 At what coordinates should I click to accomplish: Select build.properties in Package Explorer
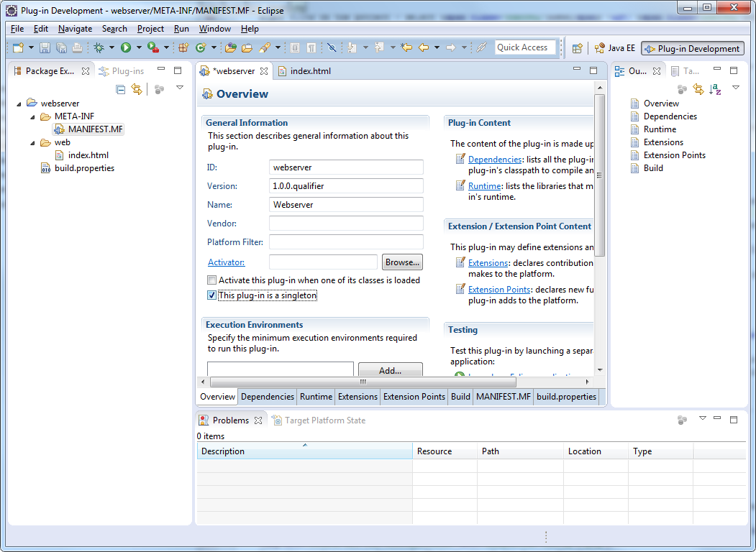point(78,168)
